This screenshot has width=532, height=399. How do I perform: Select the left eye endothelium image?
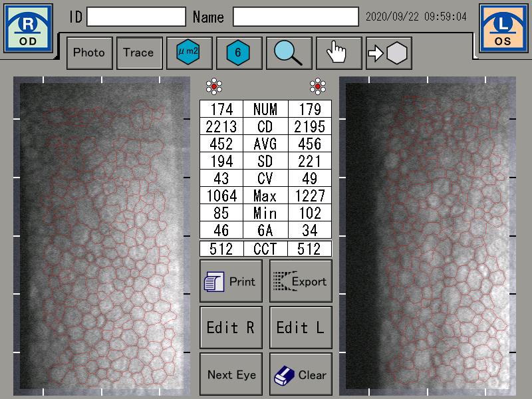click(x=428, y=236)
